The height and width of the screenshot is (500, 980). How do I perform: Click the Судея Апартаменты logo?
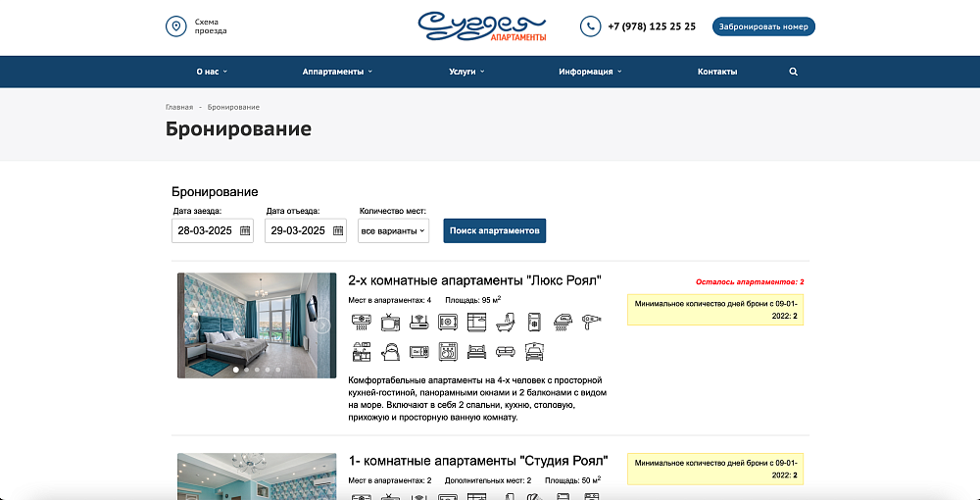point(482,26)
